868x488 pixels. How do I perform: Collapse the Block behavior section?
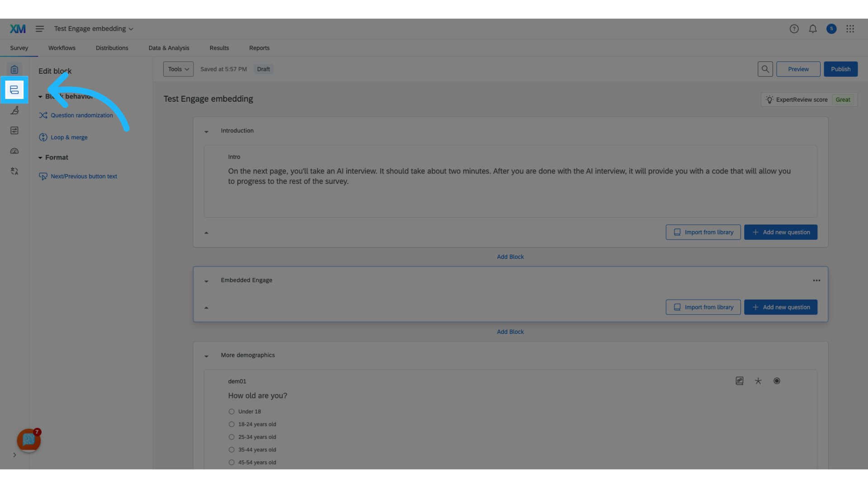tap(40, 97)
